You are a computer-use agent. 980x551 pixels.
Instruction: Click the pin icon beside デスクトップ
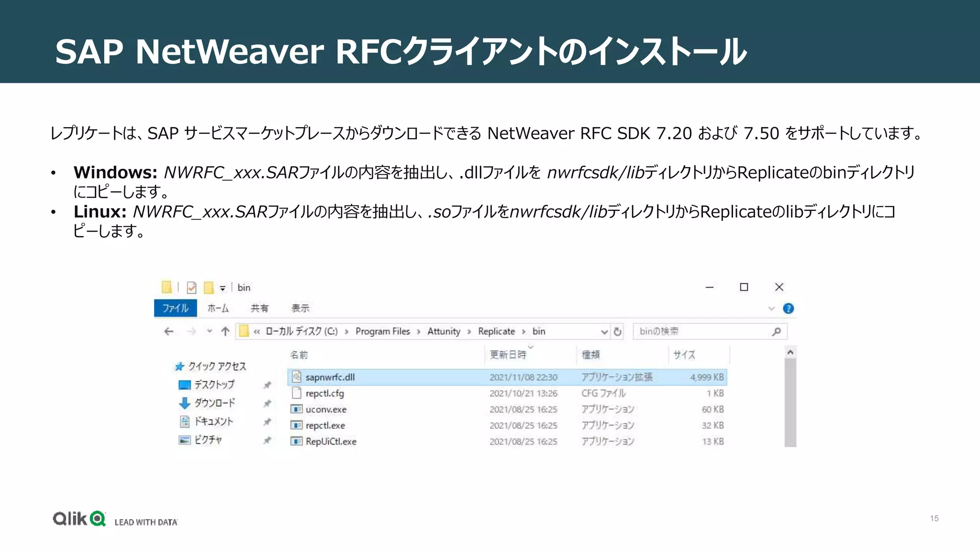pos(267,385)
